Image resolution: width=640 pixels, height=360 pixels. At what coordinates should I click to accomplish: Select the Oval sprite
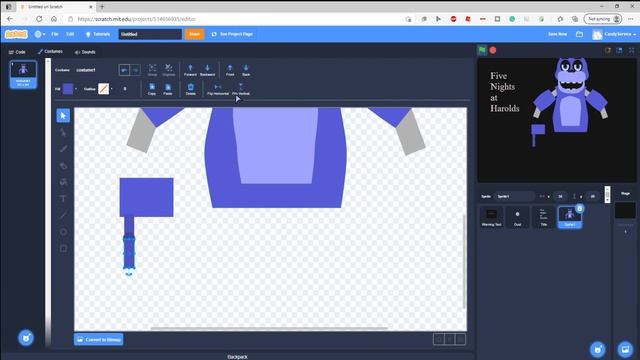point(518,217)
